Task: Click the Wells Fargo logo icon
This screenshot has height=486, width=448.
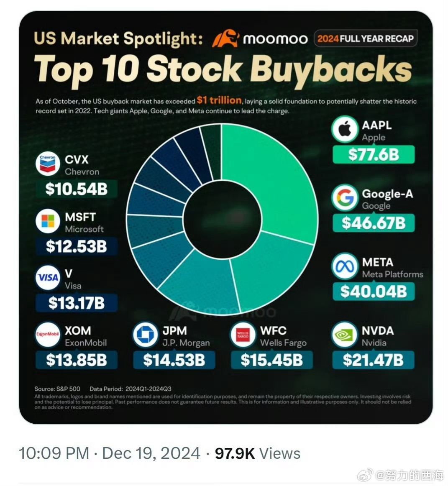Action: tap(243, 335)
